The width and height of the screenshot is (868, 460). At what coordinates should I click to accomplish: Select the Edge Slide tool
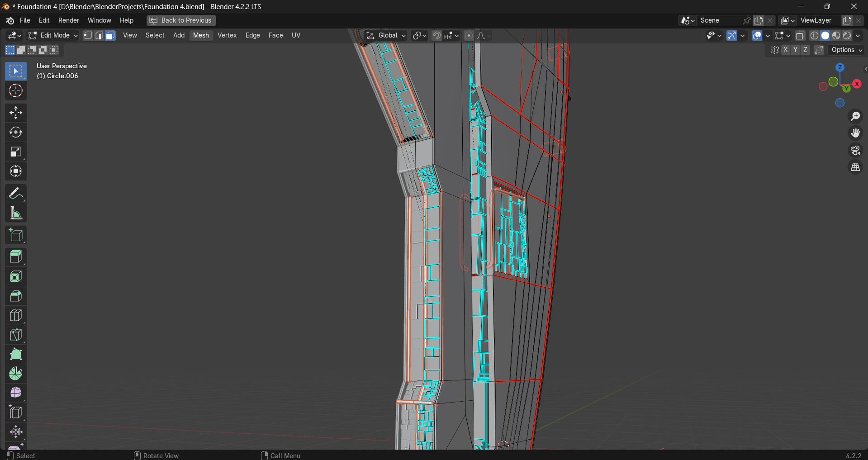click(x=16, y=413)
